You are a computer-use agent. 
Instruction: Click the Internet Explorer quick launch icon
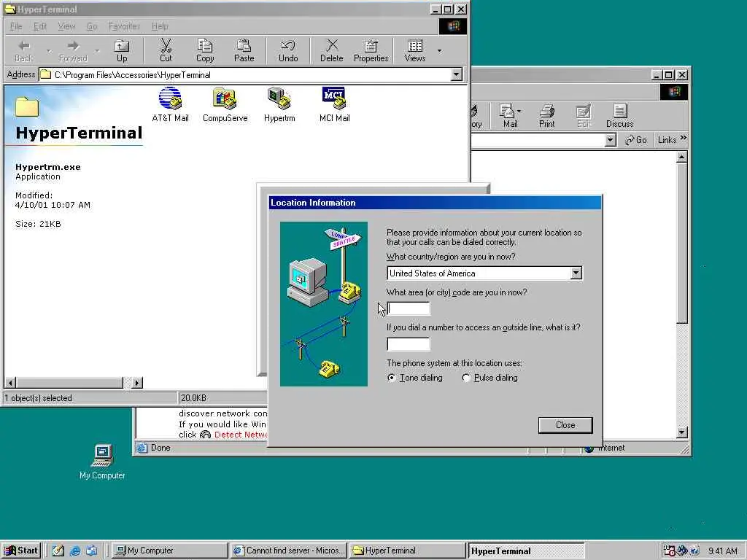75,551
